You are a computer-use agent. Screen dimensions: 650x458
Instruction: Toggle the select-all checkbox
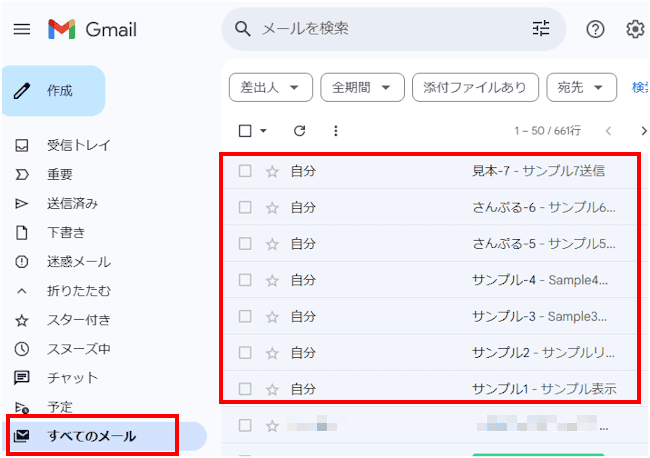pos(245,131)
